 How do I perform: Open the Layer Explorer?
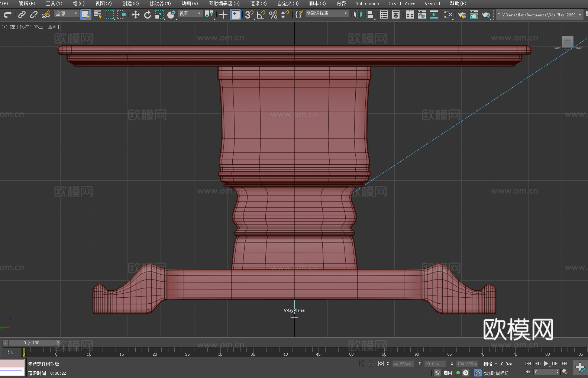point(396,14)
